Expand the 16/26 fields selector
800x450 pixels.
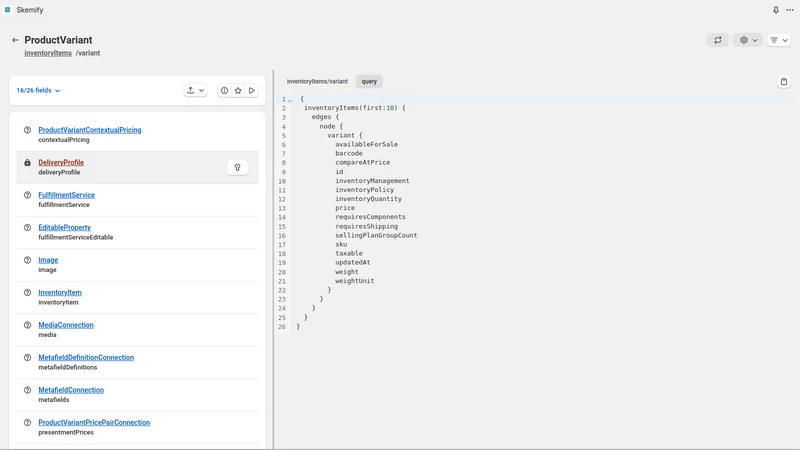pos(38,90)
